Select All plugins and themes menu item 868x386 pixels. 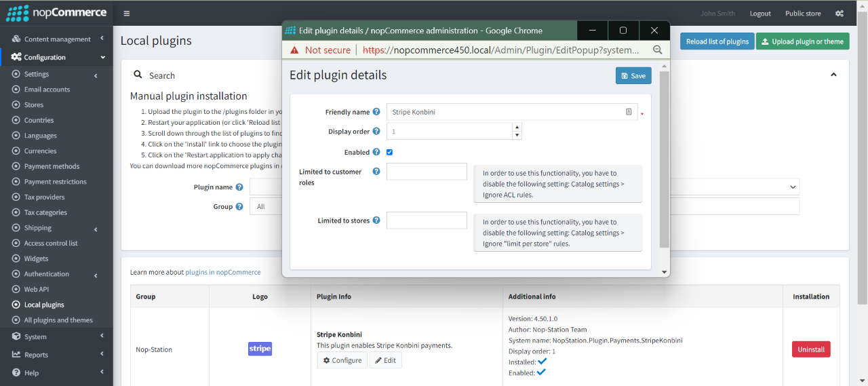58,320
